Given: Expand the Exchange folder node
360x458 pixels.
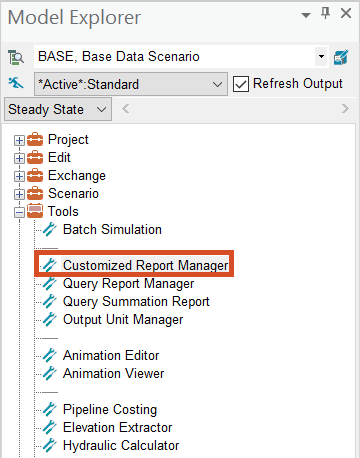Looking at the screenshot, I should point(19,176).
